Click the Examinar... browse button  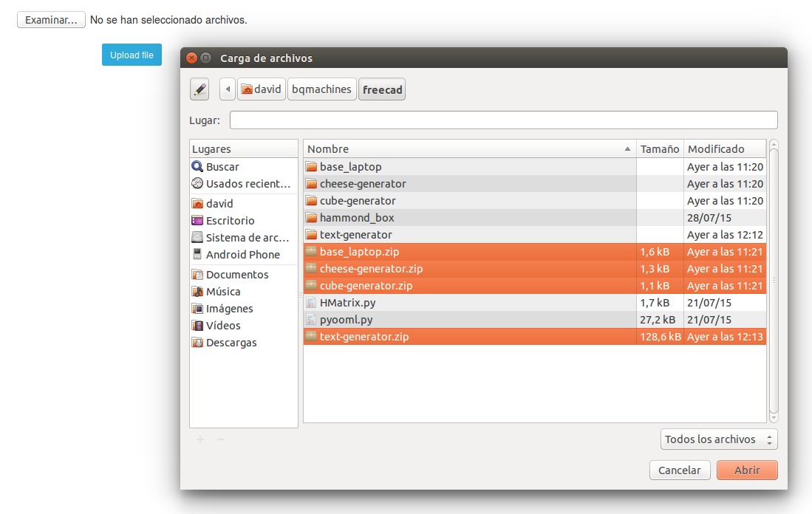51,20
